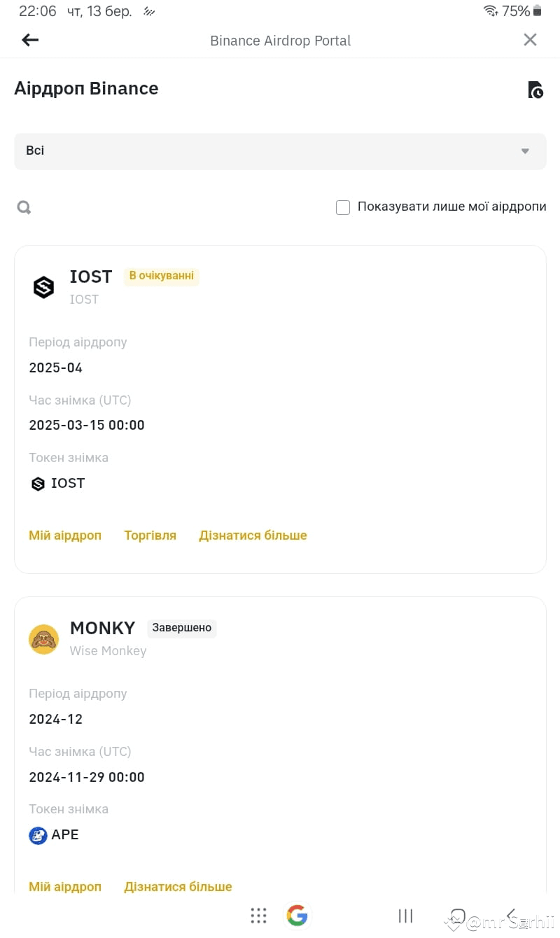Image resolution: width=560 pixels, height=938 pixels.
Task: Open the Всі filter dropdown
Action: click(x=280, y=150)
